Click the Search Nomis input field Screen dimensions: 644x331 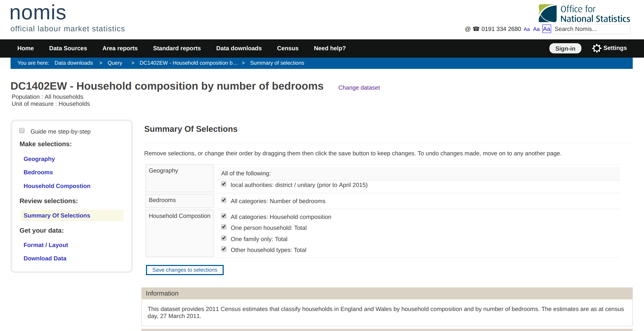pyautogui.click(x=591, y=29)
